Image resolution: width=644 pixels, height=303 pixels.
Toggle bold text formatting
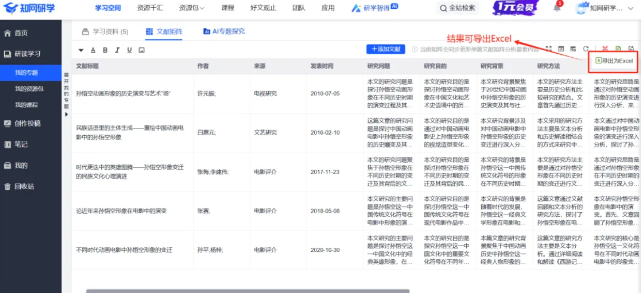(x=105, y=50)
